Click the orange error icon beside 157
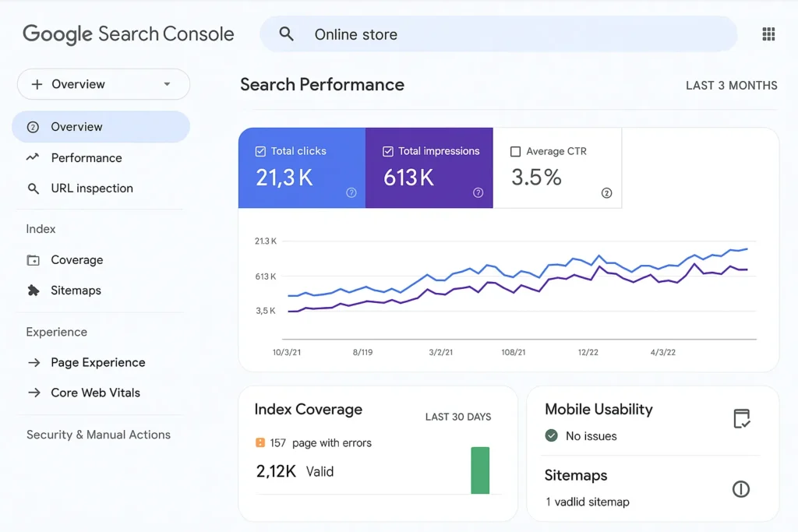This screenshot has width=798, height=532. (260, 442)
